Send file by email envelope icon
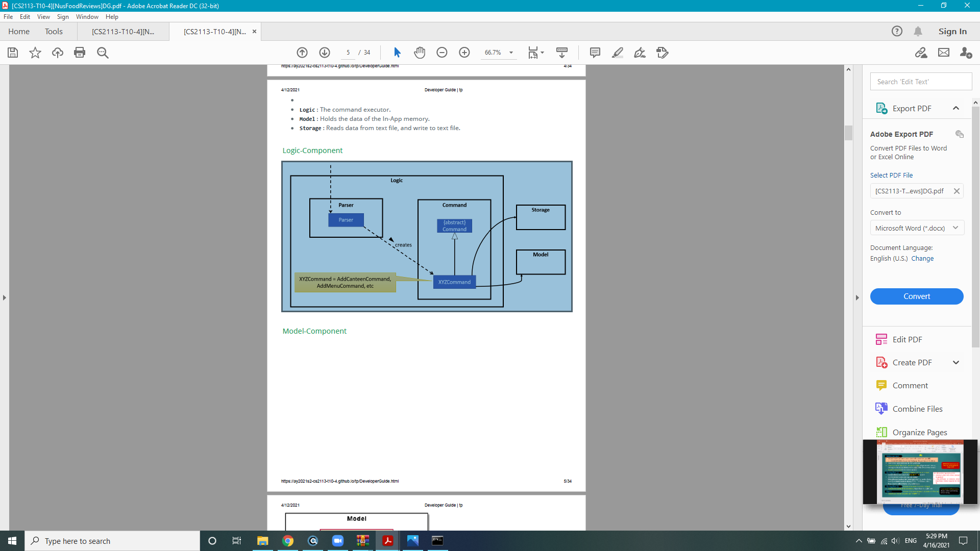 (x=944, y=53)
